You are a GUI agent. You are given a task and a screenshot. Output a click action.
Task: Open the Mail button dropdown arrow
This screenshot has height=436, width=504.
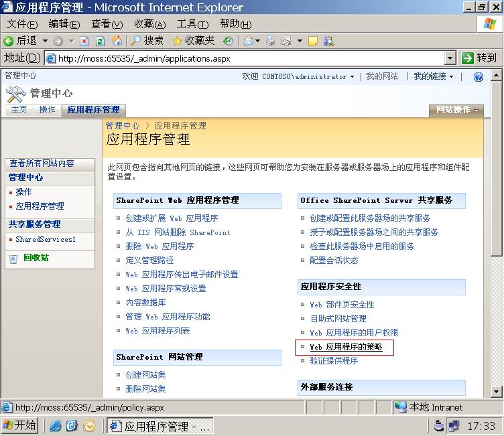(257, 41)
